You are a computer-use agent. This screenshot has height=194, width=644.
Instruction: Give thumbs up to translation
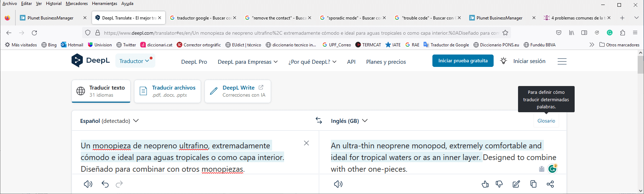[485, 184]
